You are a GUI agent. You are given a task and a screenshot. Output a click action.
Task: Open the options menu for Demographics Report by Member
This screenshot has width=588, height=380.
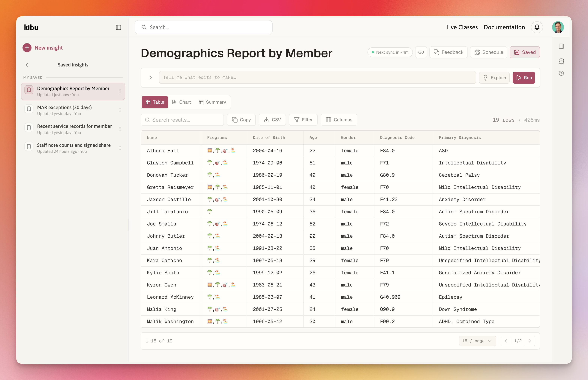(x=120, y=91)
